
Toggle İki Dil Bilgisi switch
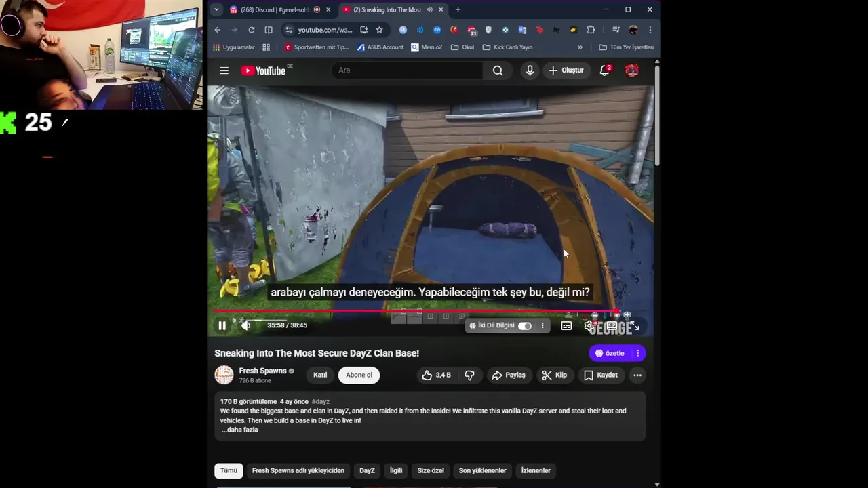click(525, 326)
